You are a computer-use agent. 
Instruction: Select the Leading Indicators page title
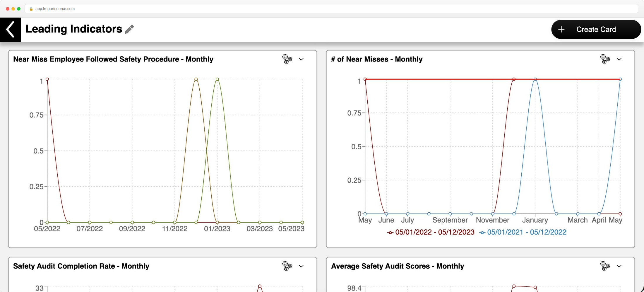[74, 29]
